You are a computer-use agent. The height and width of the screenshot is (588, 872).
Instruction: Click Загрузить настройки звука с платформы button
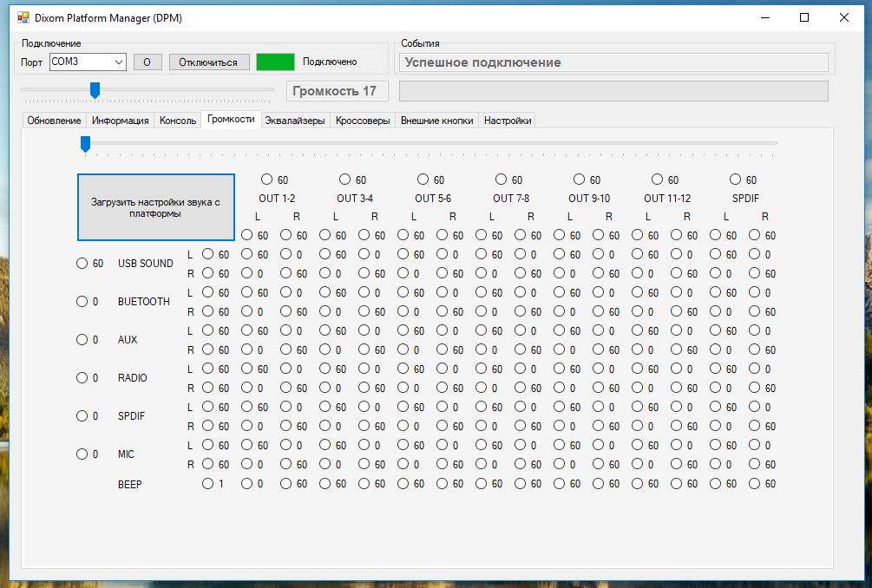[156, 207]
